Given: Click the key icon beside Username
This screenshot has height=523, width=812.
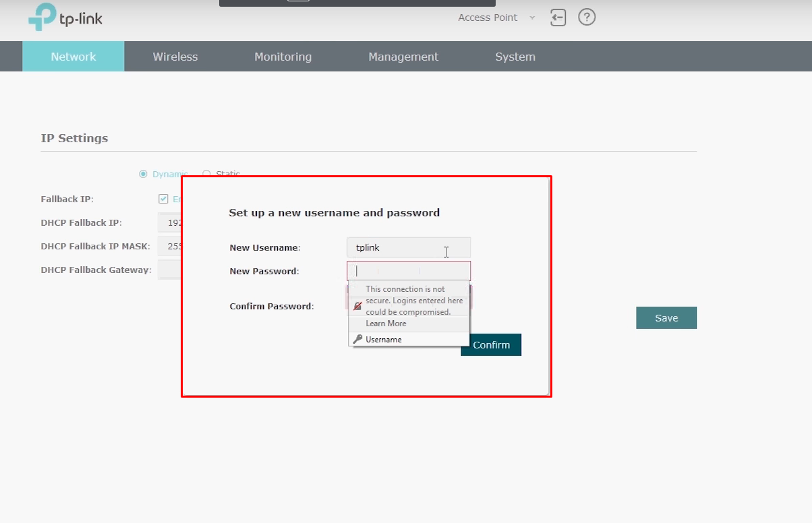Looking at the screenshot, I should point(357,339).
